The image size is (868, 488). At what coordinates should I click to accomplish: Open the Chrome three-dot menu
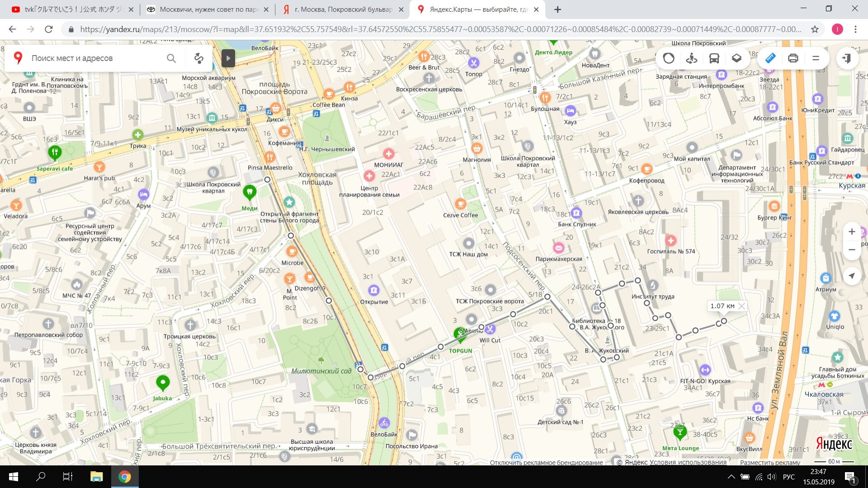(855, 29)
